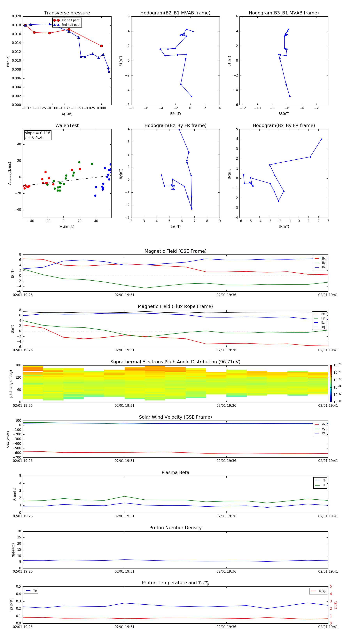
Task: Click the 'Bz' legend entry in GSE panel
Action: [320, 267]
